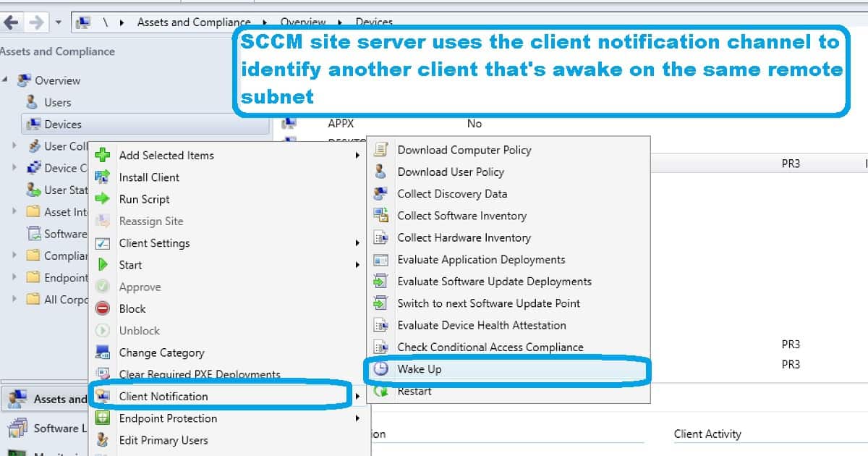Select Evaluate Device Health Attestation

point(482,325)
